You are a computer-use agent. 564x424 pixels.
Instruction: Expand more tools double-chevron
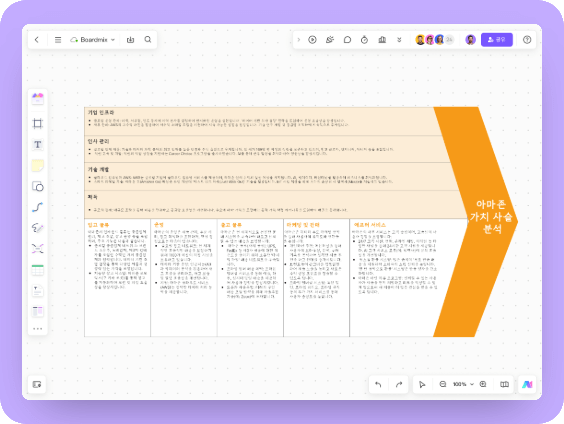[399, 40]
